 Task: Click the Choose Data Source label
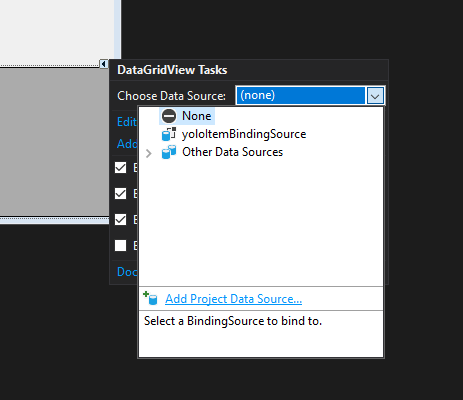(x=171, y=96)
